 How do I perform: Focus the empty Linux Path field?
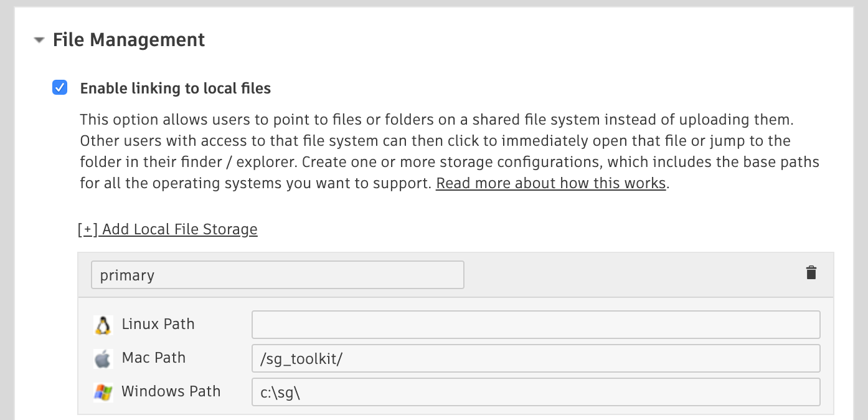[535, 325]
